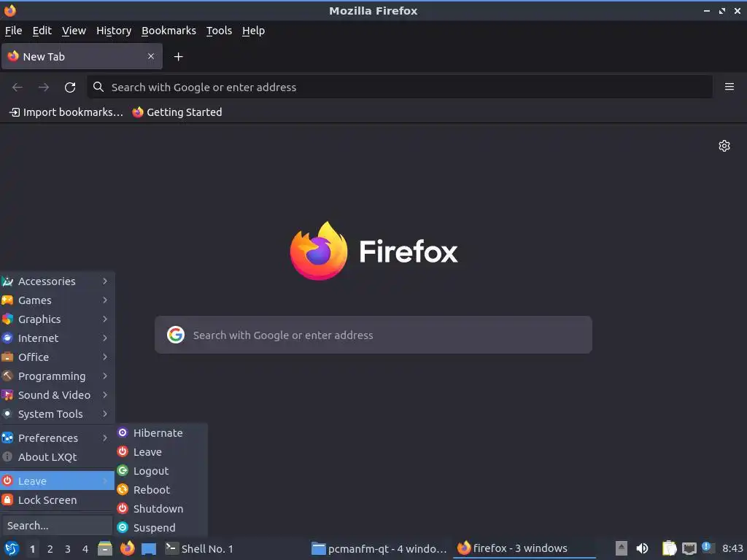
Task: Expand the System Tools category
Action: pos(57,414)
